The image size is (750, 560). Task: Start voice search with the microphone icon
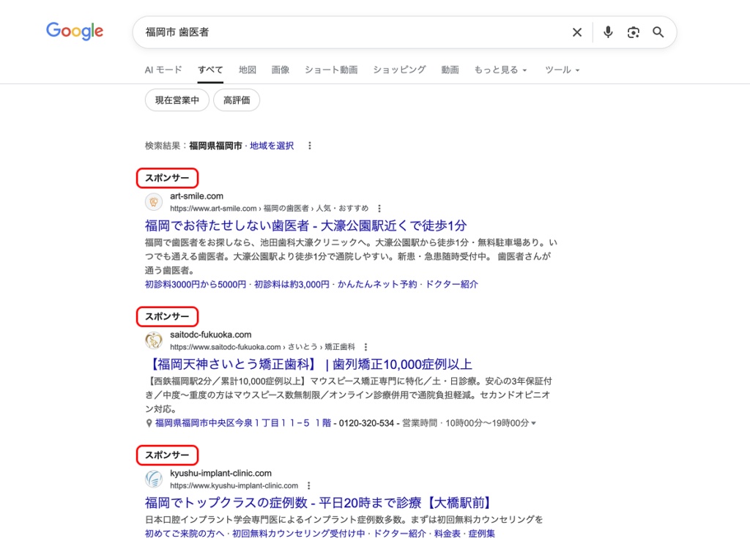click(x=608, y=32)
